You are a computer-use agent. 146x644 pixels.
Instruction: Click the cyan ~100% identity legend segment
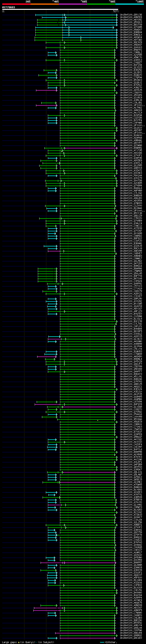tap(130, 4)
